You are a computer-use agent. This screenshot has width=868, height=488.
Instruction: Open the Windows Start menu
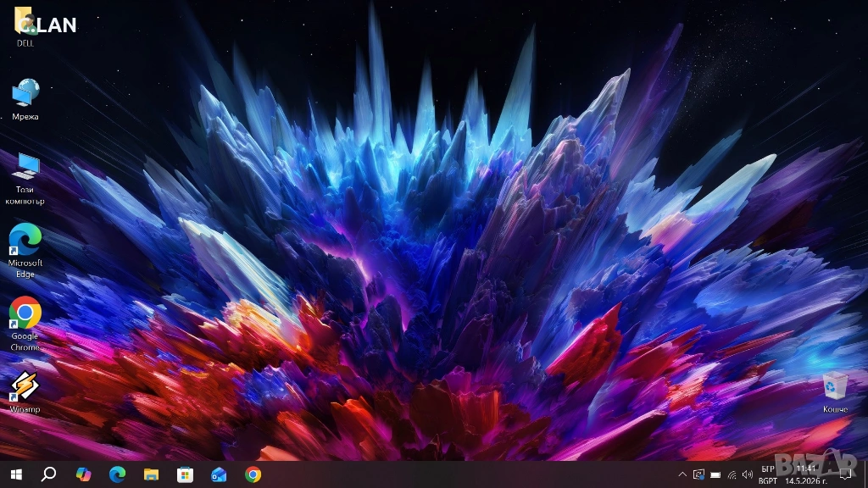(16, 474)
